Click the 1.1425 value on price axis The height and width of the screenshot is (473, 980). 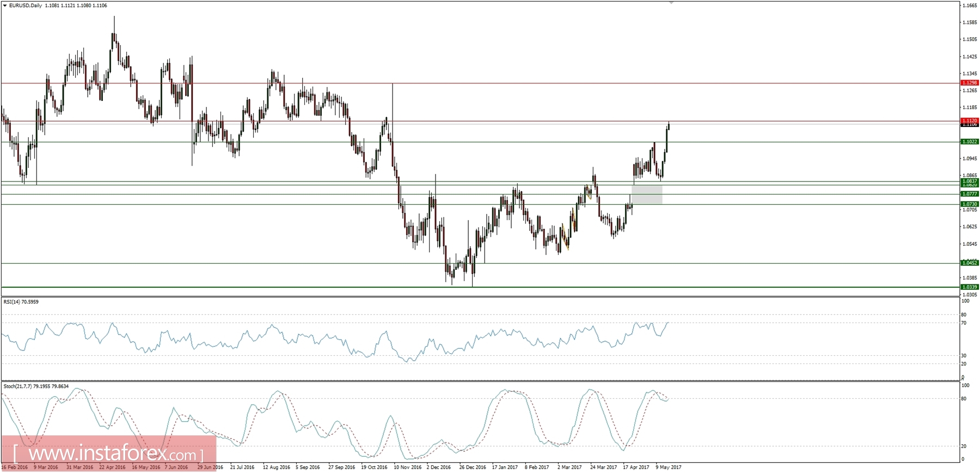point(969,57)
